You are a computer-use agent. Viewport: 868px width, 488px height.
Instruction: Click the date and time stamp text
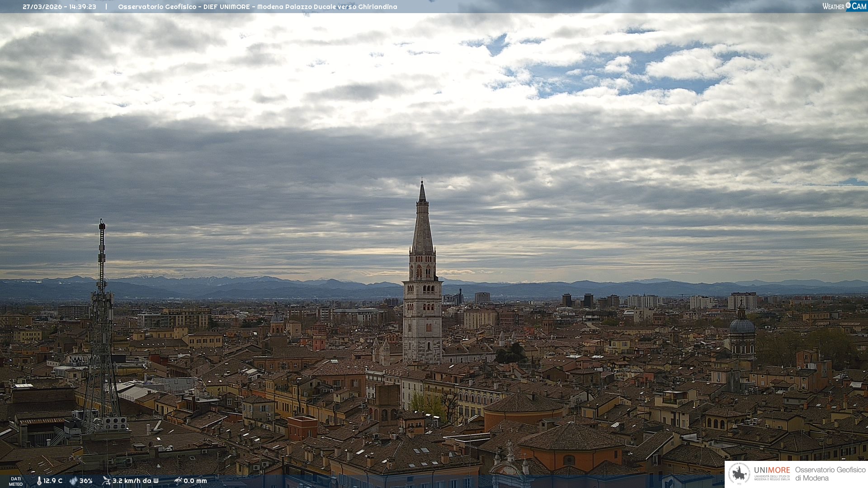click(x=59, y=7)
